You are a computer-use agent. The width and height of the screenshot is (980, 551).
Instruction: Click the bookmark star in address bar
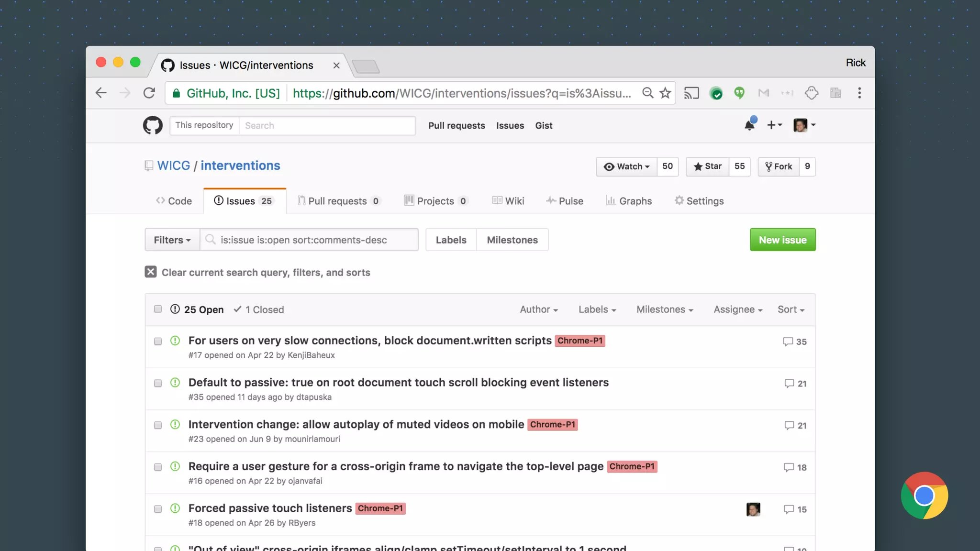point(665,93)
